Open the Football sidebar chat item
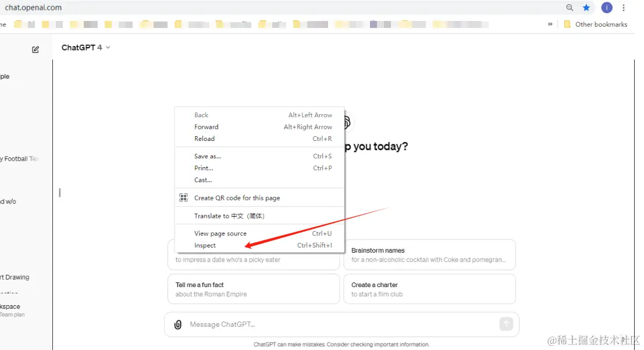This screenshot has height=350, width=644. click(x=20, y=159)
